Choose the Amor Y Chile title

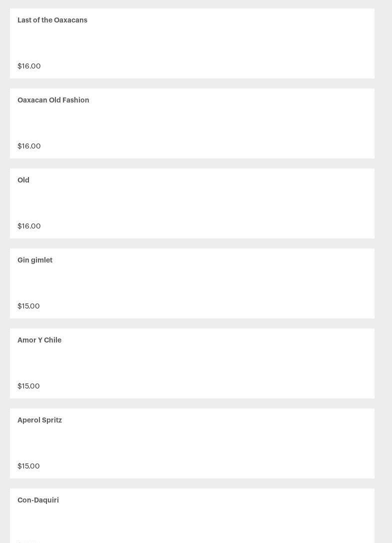tap(39, 340)
